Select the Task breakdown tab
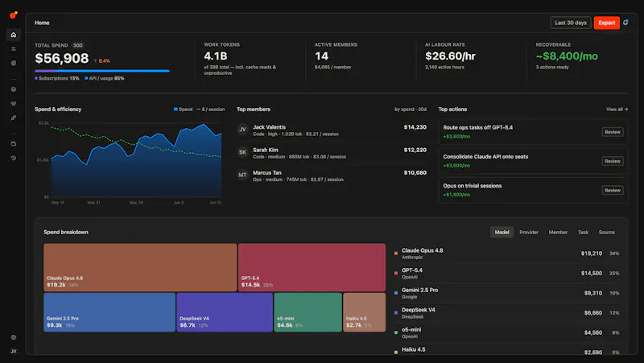The image size is (644, 363). (x=583, y=232)
